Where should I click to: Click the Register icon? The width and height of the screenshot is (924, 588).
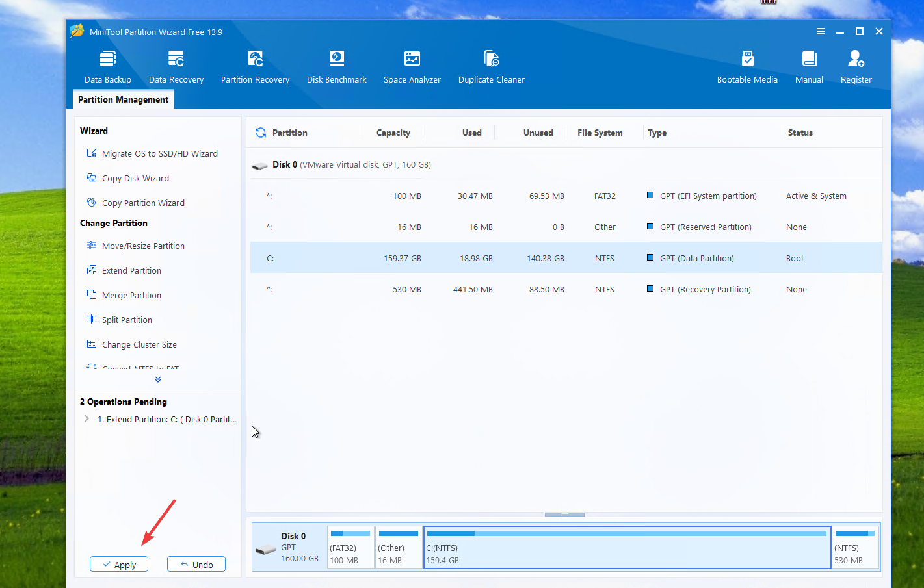[856, 58]
